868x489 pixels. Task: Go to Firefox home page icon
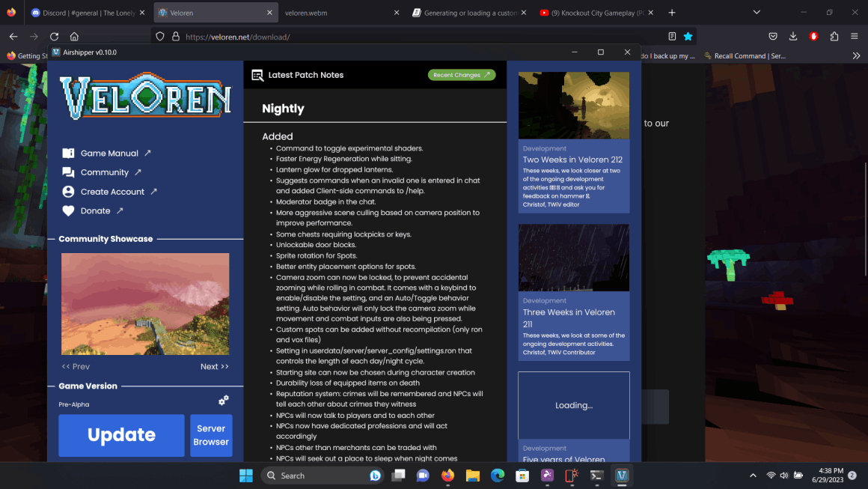click(x=74, y=37)
